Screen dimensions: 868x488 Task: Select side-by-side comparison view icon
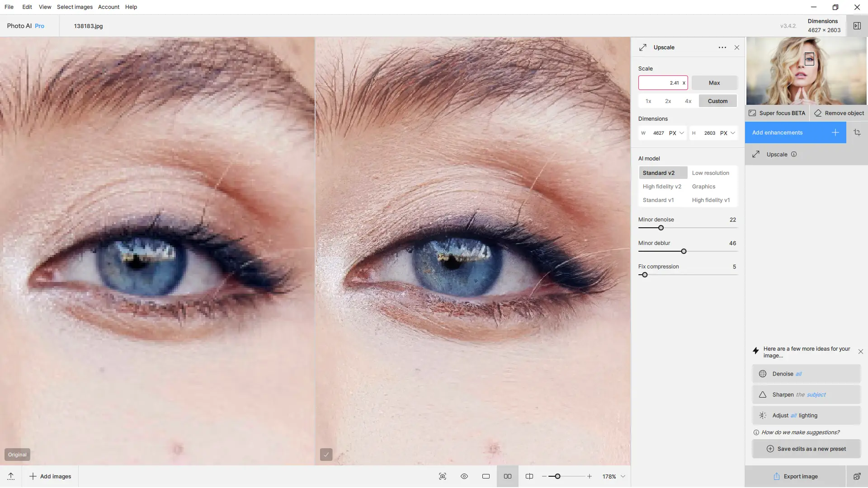[507, 476]
